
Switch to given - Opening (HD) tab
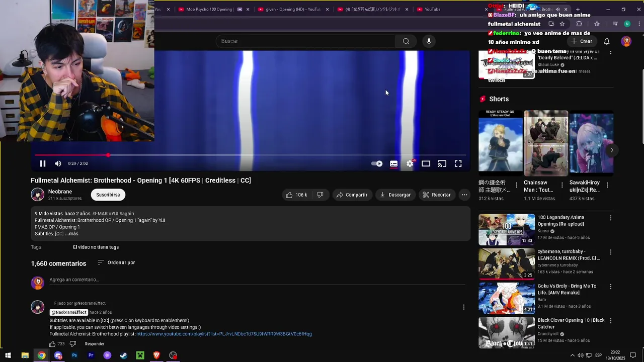[292, 9]
